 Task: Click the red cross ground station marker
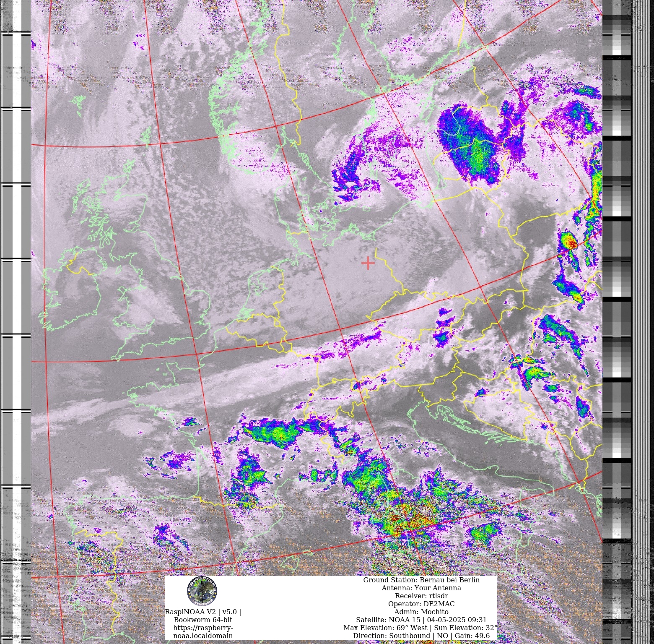pos(368,263)
